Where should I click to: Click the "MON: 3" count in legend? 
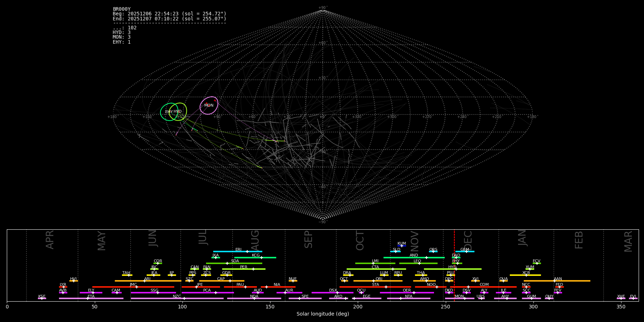click(122, 37)
